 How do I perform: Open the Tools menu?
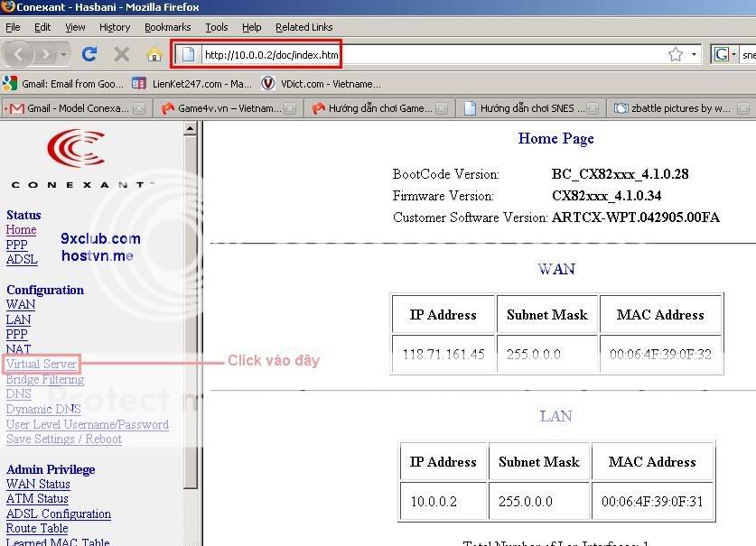coord(217,27)
